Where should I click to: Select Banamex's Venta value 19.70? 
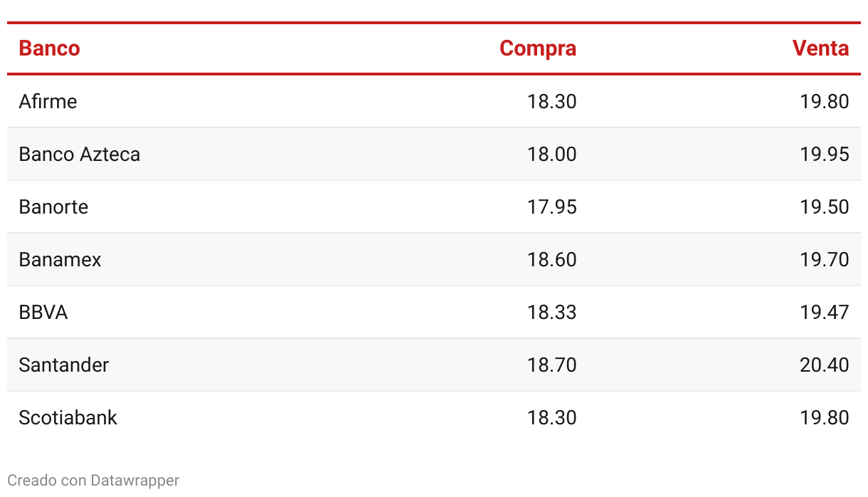click(x=825, y=259)
